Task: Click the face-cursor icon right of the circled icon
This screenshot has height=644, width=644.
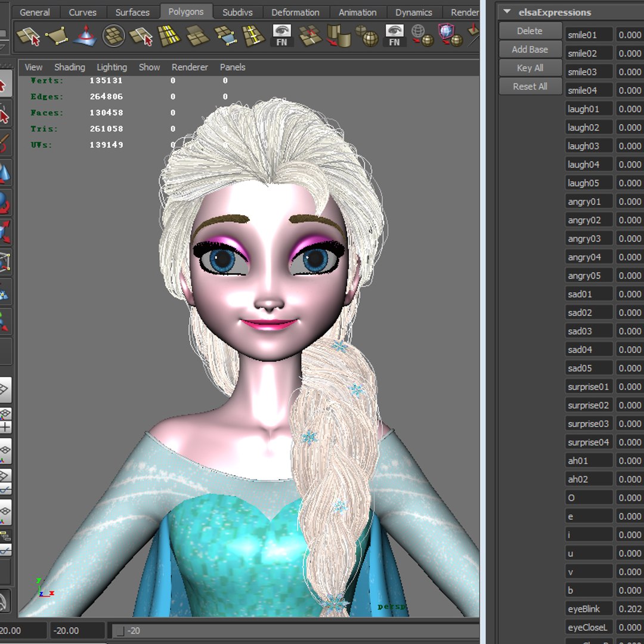Action: click(x=141, y=36)
